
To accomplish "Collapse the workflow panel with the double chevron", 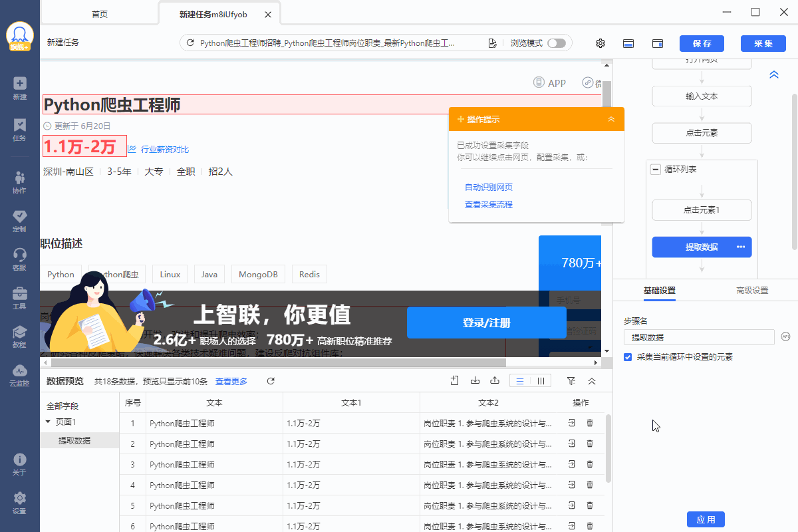I will point(774,75).
